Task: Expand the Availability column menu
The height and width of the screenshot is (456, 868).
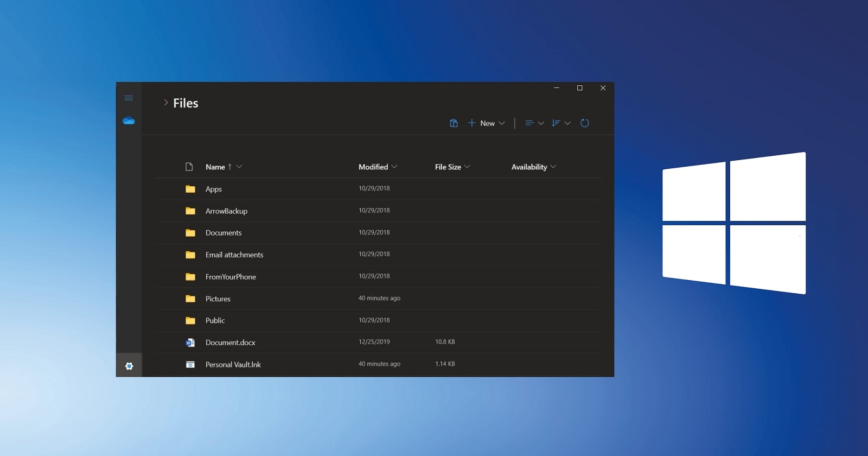Action: [x=553, y=167]
